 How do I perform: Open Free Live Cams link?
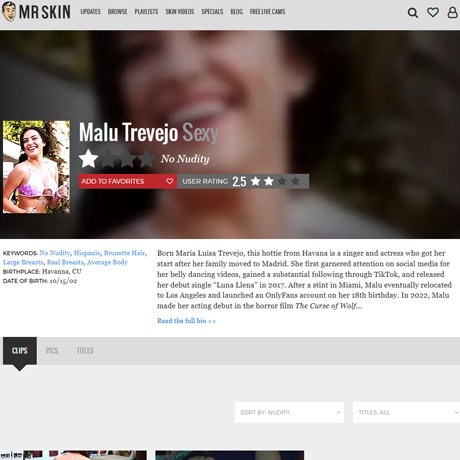(267, 12)
